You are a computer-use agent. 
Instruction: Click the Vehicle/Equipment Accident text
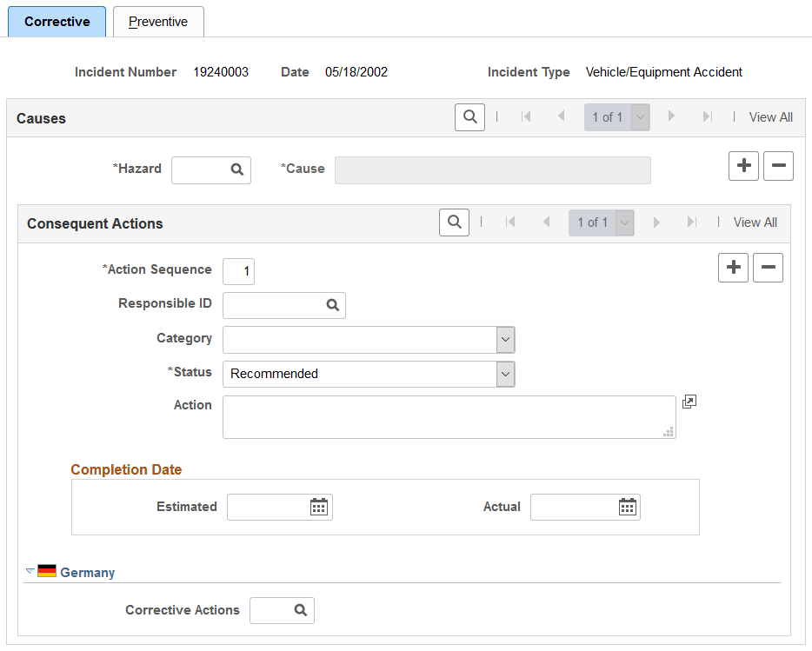pyautogui.click(x=664, y=72)
